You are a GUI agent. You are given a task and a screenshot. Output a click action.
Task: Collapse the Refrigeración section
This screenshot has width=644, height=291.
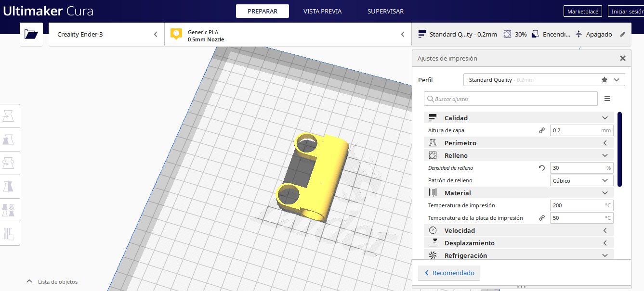tap(605, 255)
